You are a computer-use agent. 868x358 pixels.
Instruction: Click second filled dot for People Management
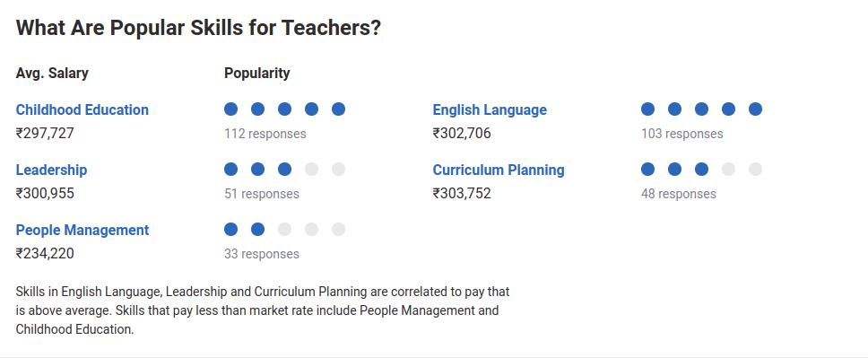click(x=258, y=229)
